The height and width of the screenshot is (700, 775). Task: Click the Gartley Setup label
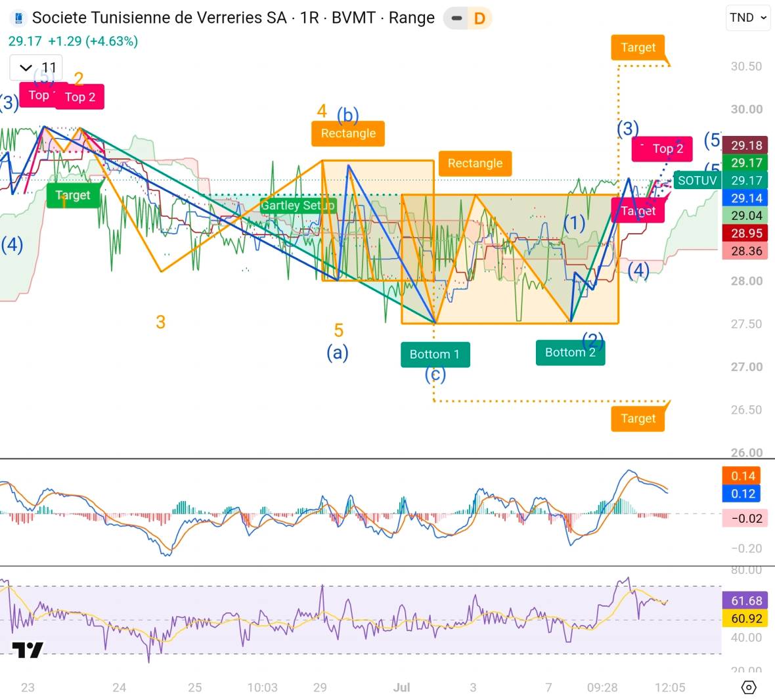pos(298,205)
